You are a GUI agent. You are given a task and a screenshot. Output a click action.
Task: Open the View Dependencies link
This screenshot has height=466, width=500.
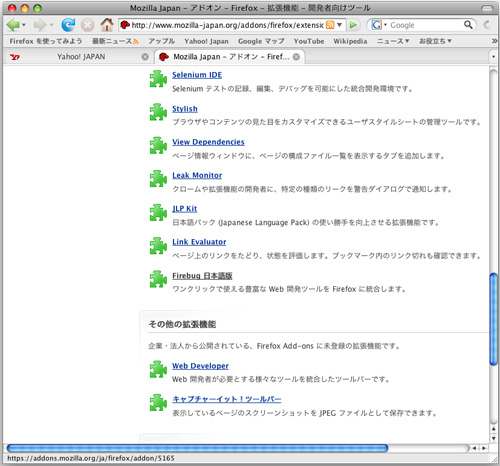click(208, 142)
